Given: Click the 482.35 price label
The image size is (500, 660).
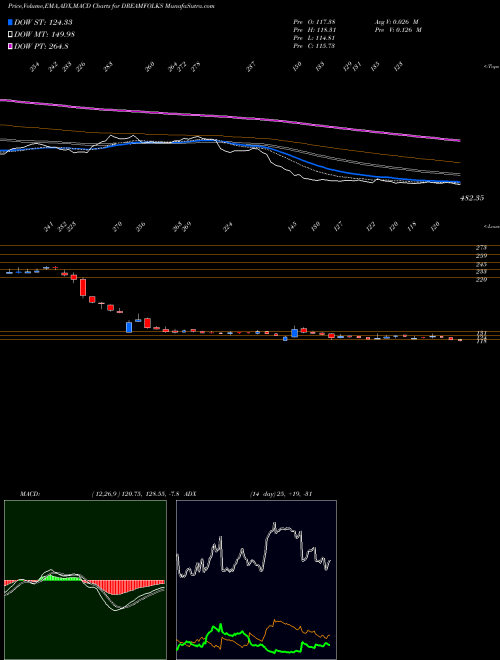Looking at the screenshot, I should pyautogui.click(x=471, y=197).
